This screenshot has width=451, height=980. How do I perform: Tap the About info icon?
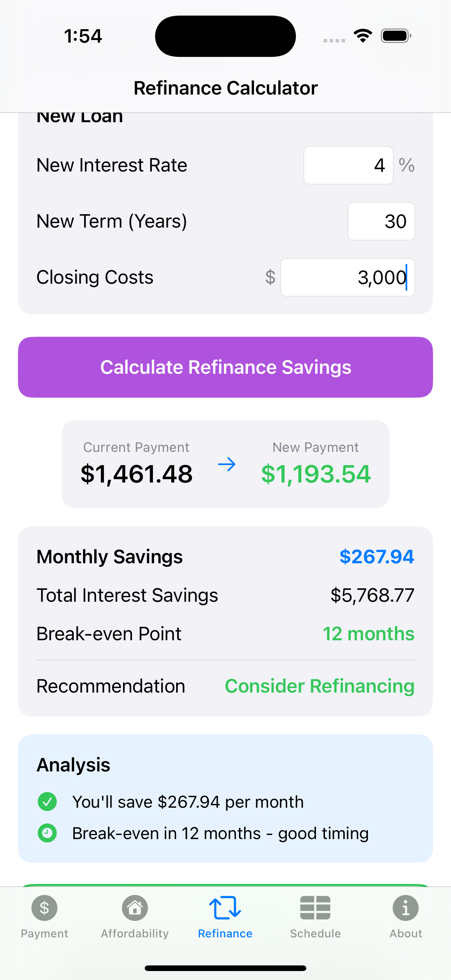click(x=405, y=908)
